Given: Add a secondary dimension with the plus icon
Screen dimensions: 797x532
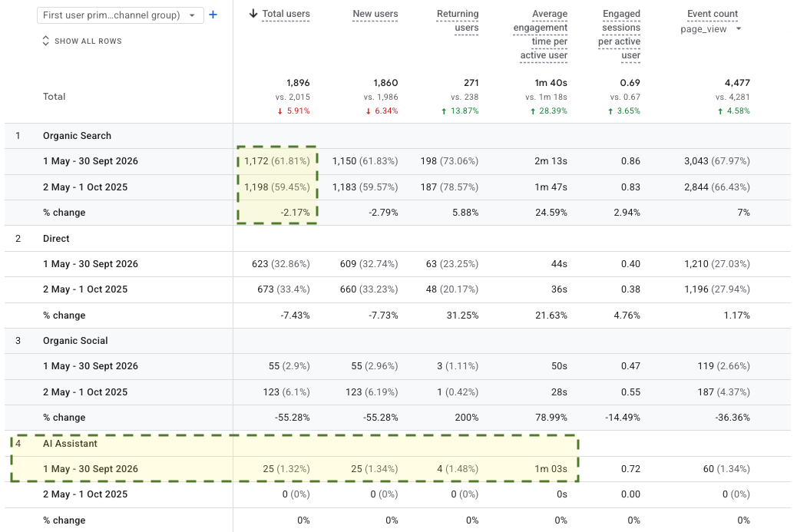Looking at the screenshot, I should coord(213,15).
